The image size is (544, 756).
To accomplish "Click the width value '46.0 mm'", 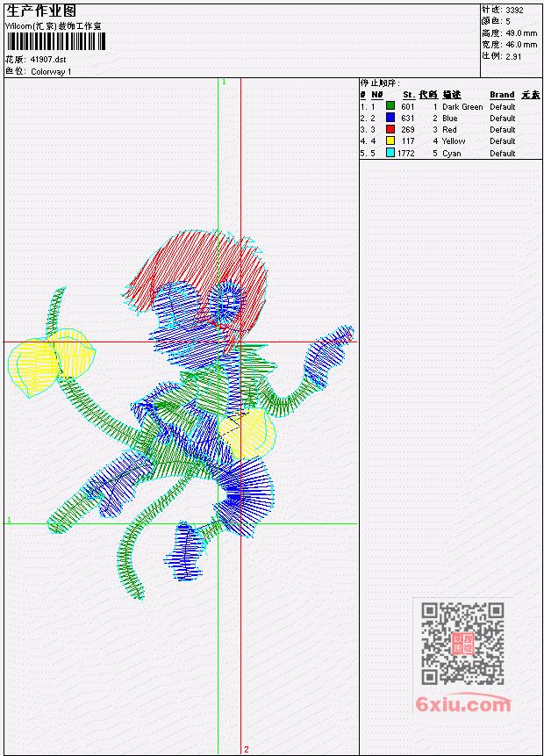I will click(521, 45).
